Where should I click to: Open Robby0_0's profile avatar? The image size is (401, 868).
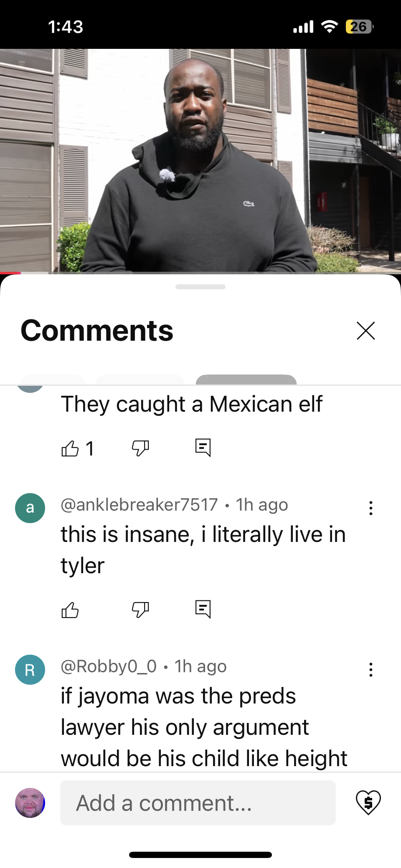30,670
